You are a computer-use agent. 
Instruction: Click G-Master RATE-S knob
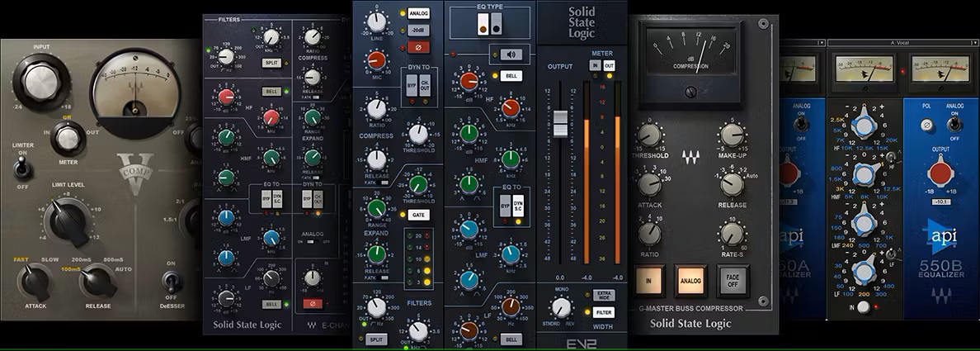pyautogui.click(x=732, y=234)
